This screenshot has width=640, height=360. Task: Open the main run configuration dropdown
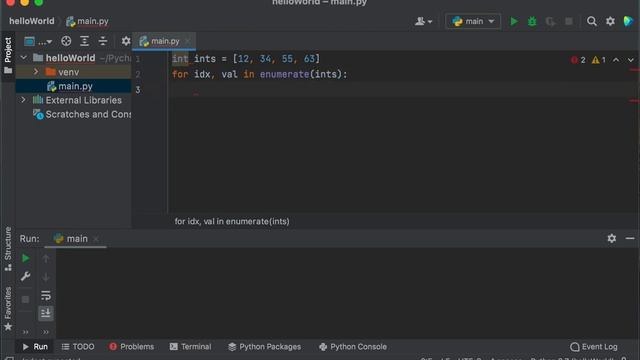tap(473, 21)
